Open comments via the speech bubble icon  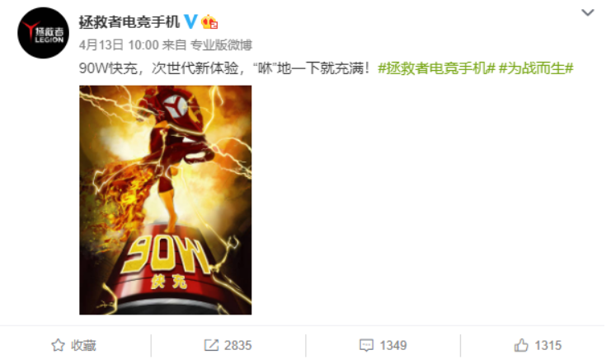pos(366,345)
